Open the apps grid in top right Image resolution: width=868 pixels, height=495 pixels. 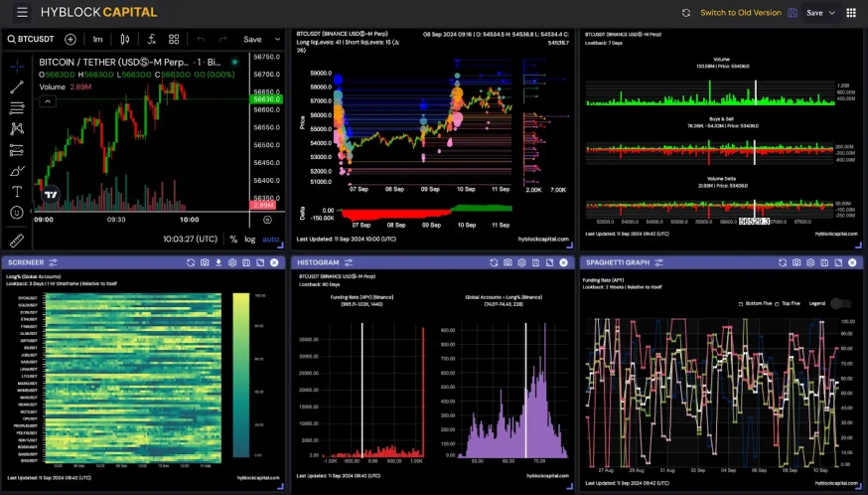click(851, 13)
